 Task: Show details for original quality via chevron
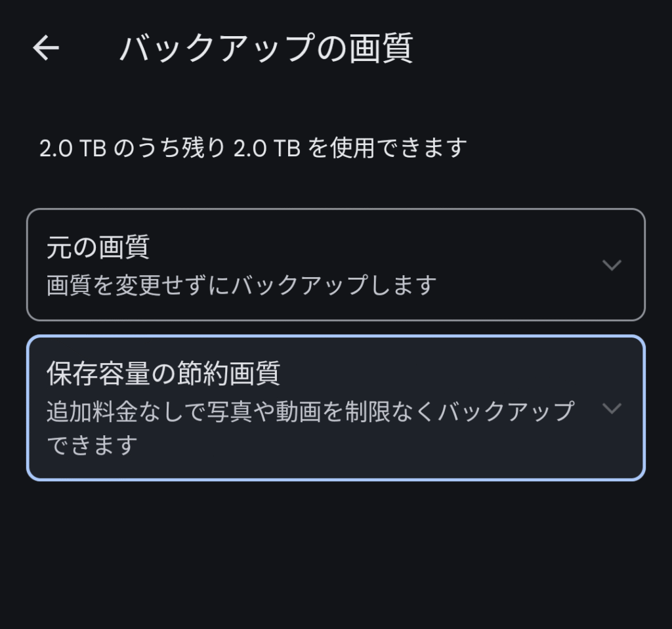[x=612, y=265]
